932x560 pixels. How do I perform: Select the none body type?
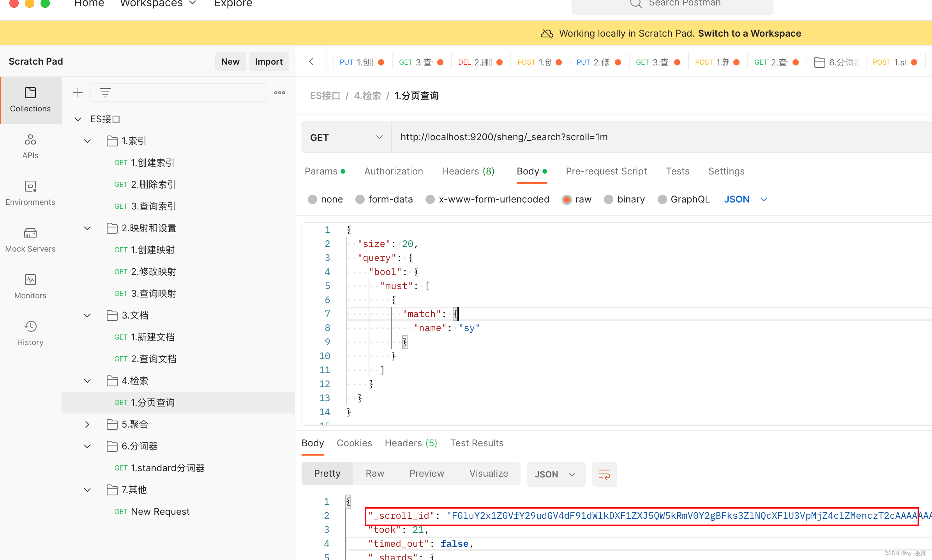click(x=312, y=199)
